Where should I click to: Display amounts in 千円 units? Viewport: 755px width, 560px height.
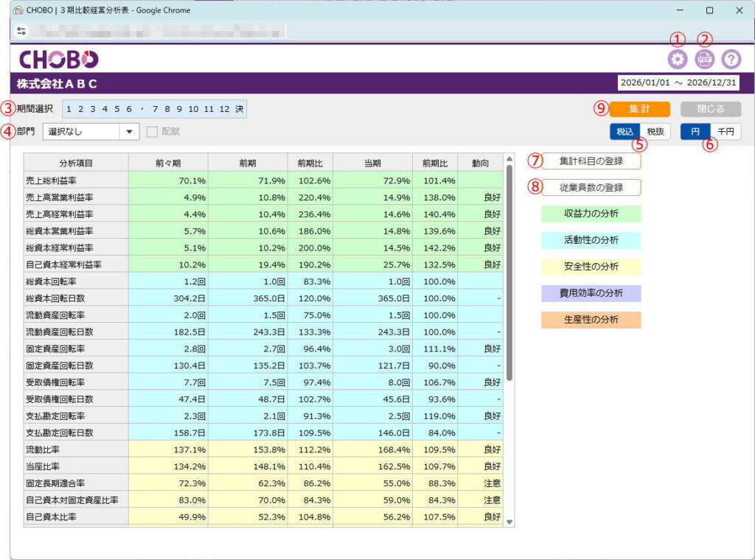pyautogui.click(x=726, y=131)
